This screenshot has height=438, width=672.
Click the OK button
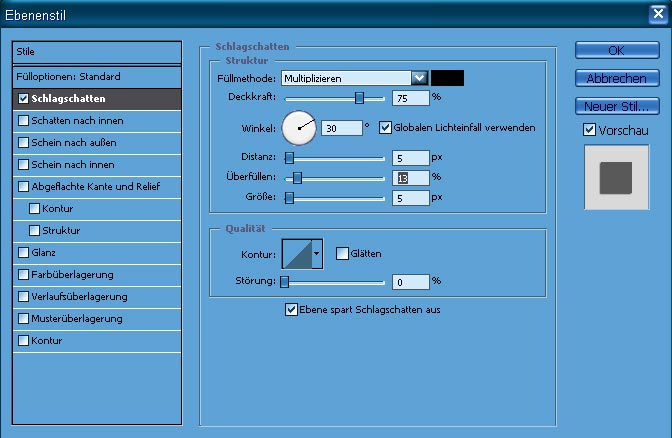tap(615, 51)
